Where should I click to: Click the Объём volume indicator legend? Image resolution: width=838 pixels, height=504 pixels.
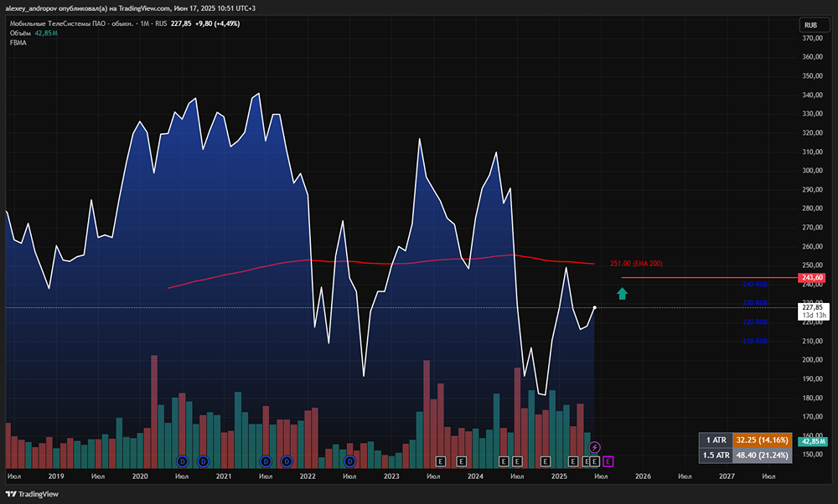[20, 33]
